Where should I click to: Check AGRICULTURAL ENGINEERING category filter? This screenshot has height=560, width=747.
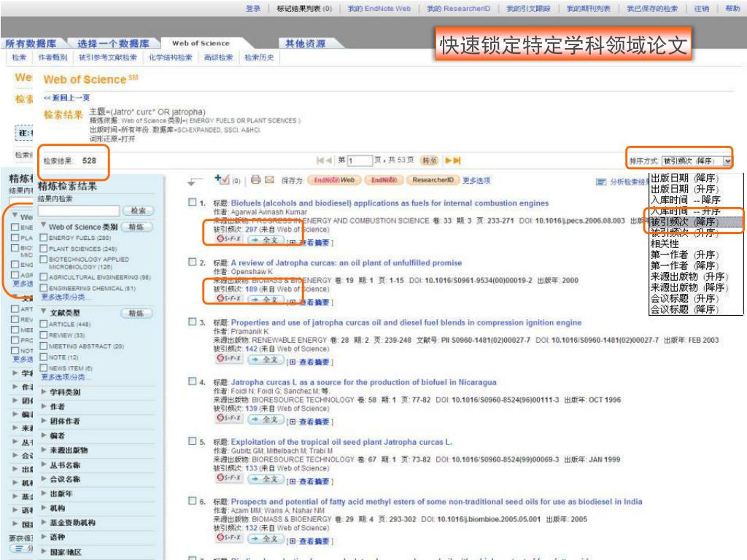43,276
